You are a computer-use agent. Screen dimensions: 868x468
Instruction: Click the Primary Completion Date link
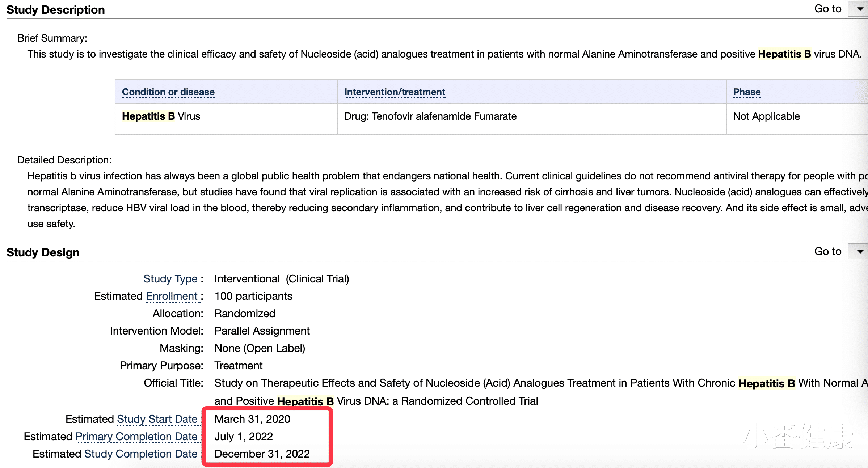pyautogui.click(x=136, y=436)
